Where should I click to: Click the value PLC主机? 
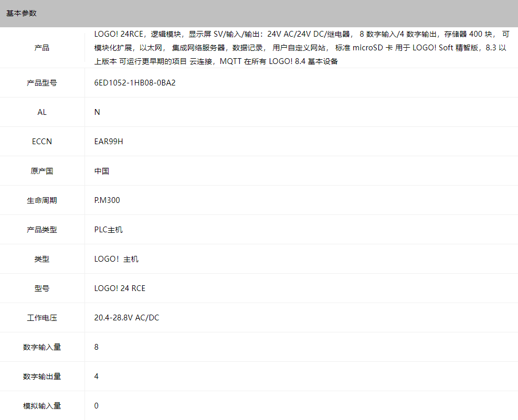click(108, 230)
